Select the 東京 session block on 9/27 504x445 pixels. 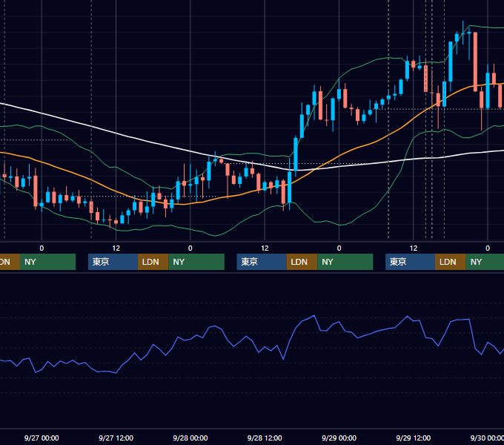(113, 262)
